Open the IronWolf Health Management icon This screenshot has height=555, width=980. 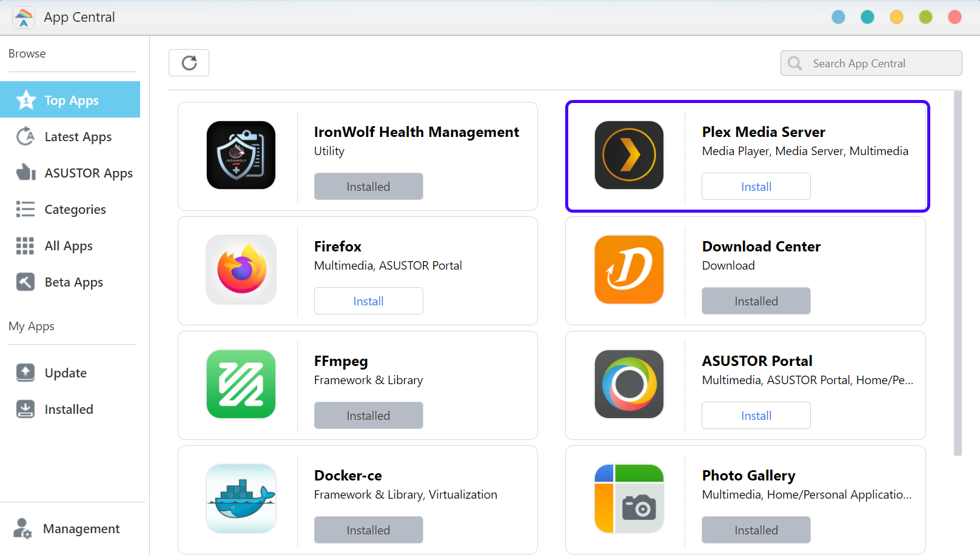click(241, 155)
